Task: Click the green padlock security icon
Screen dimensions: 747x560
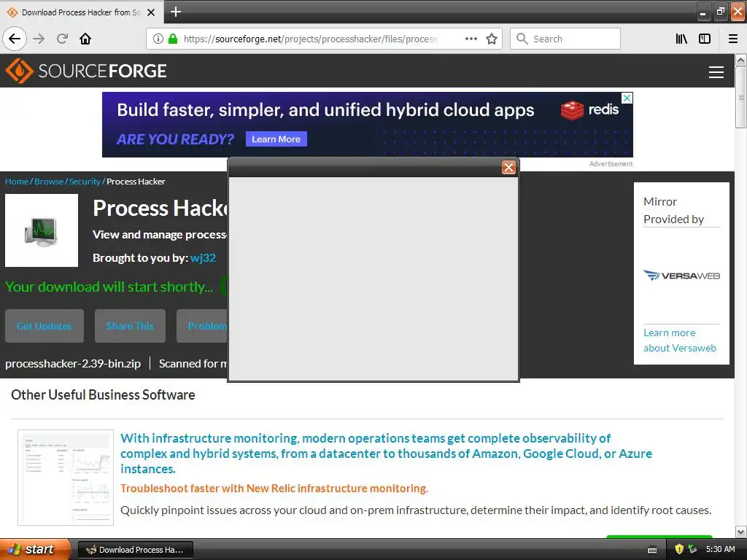Action: pos(173,39)
